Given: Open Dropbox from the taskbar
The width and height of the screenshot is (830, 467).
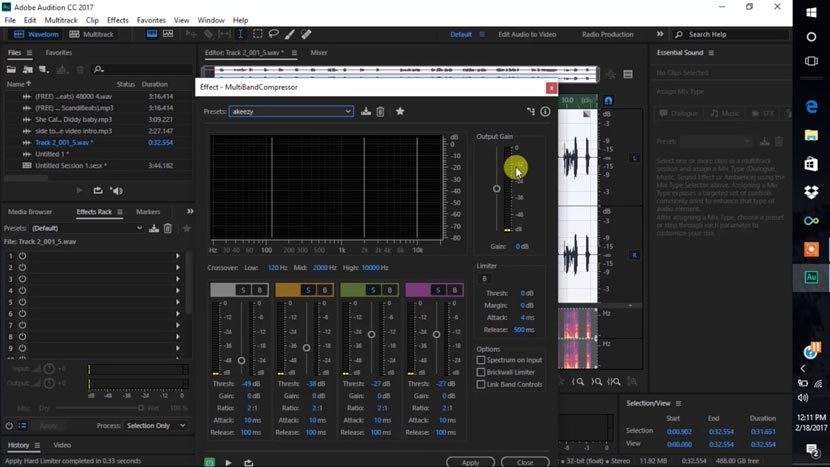Looking at the screenshot, I should click(811, 192).
